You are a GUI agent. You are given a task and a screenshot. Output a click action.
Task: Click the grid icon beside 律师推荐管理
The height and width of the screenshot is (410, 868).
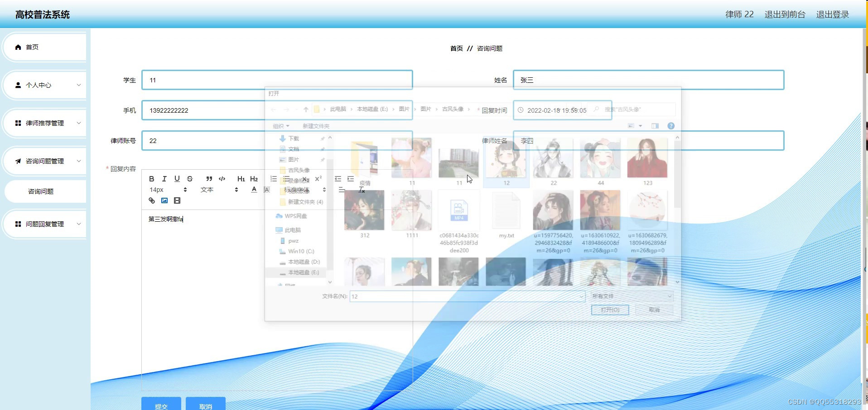(x=18, y=123)
